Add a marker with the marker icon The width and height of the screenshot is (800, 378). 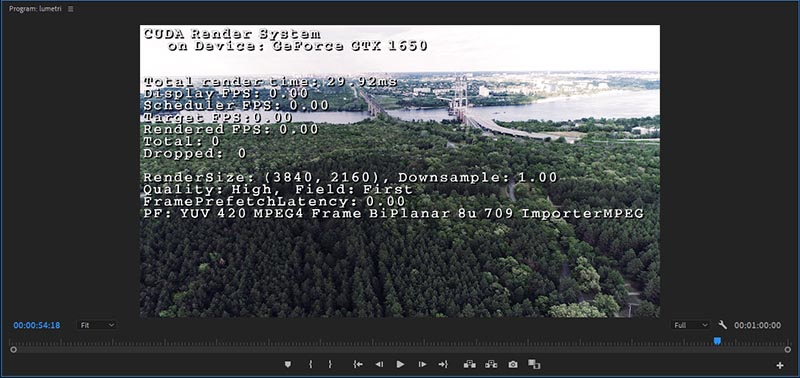click(x=288, y=364)
